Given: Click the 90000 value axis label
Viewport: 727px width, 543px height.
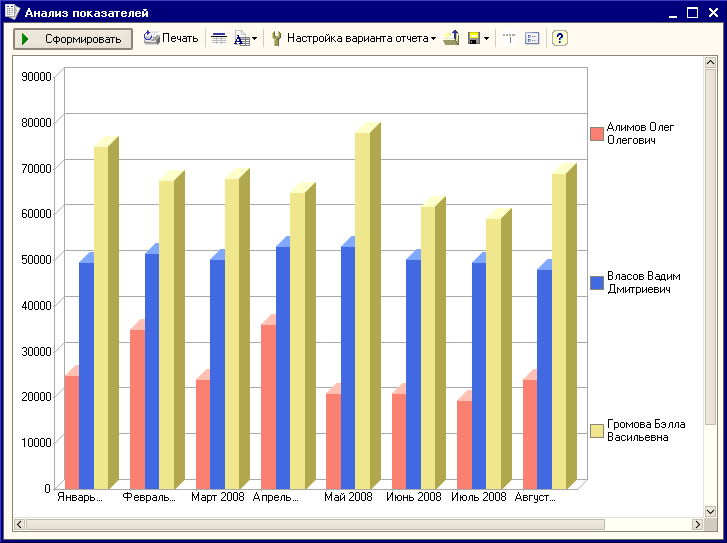Looking at the screenshot, I should (36, 77).
